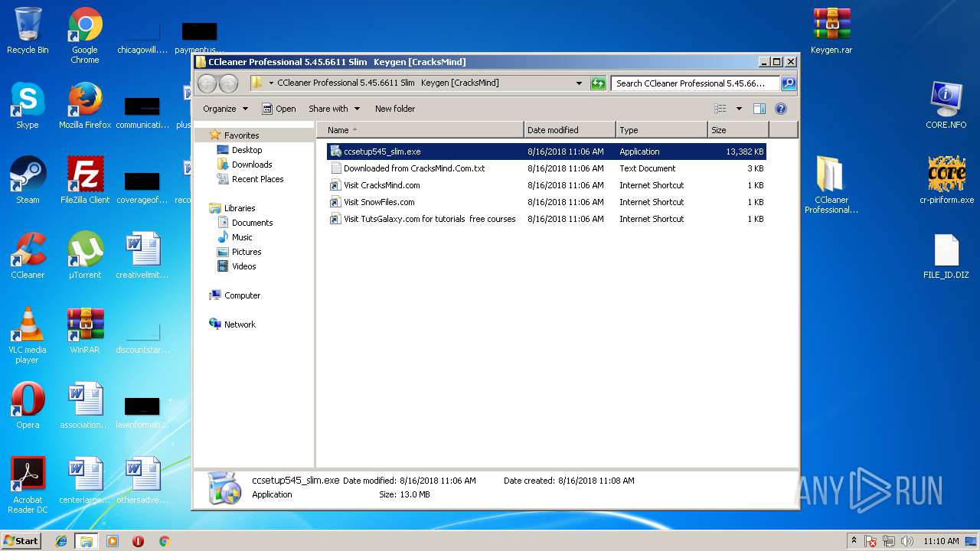Open Acrobat Reader DC shortcut
980x551 pixels.
pyautogui.click(x=28, y=485)
